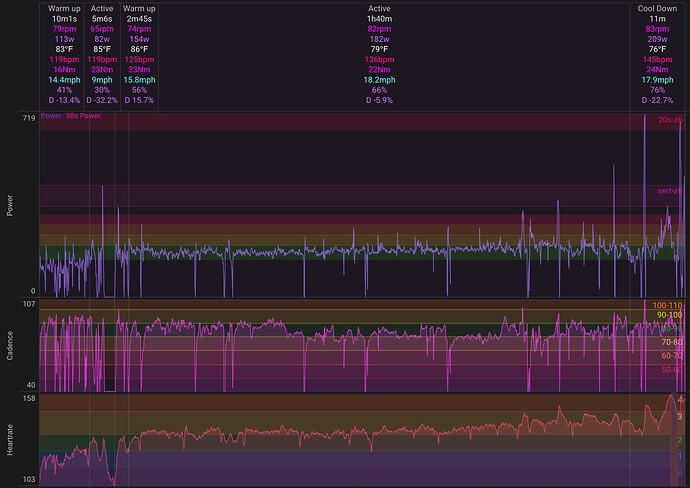
Task: Toggle the Power series in chart legend
Action: point(51,116)
